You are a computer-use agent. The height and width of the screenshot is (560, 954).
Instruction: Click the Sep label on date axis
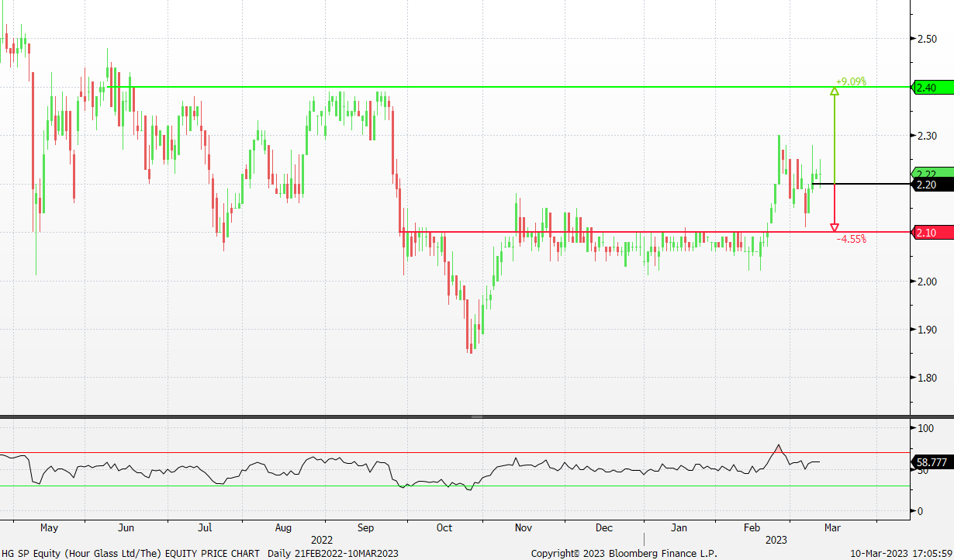coord(365,528)
